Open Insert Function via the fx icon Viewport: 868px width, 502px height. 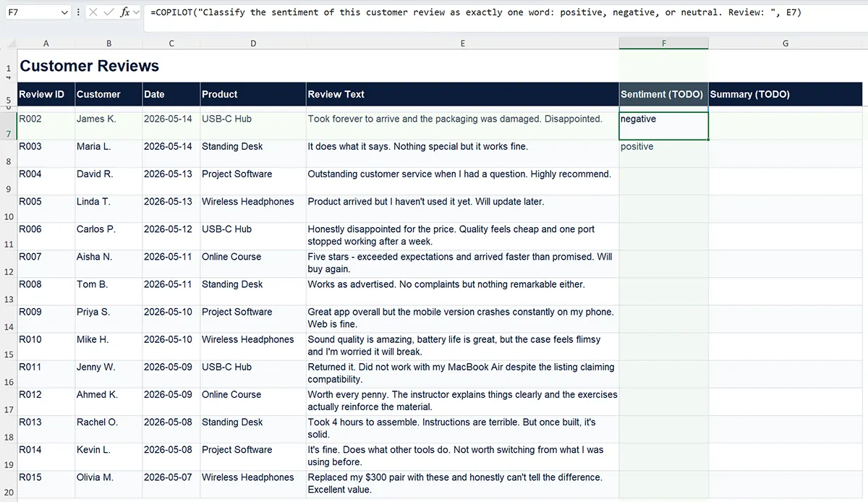[124, 12]
